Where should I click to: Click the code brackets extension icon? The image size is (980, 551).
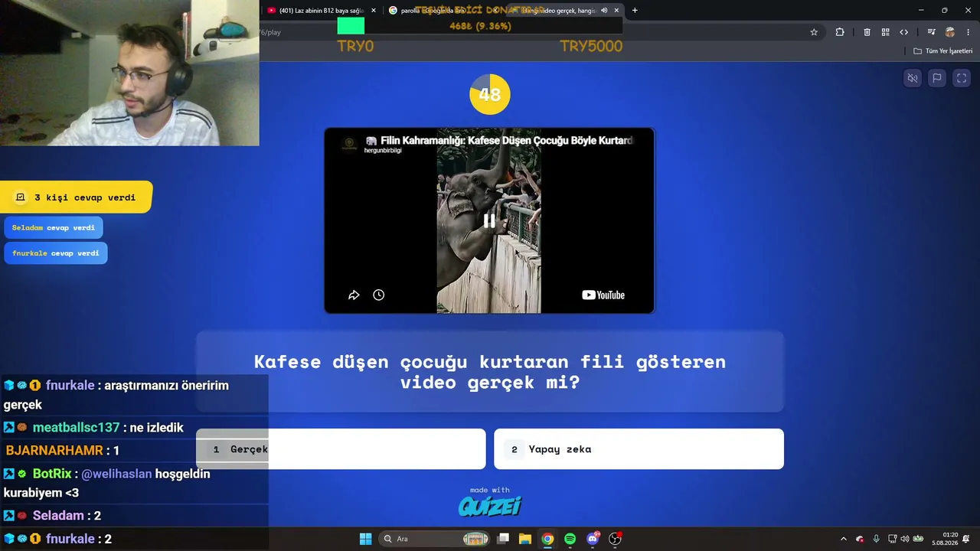pyautogui.click(x=903, y=32)
